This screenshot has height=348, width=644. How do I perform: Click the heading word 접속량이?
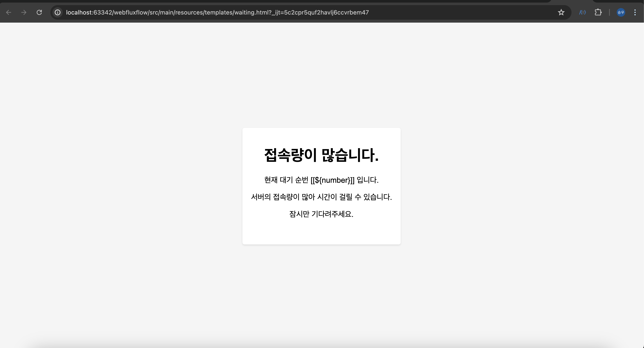[290, 155]
